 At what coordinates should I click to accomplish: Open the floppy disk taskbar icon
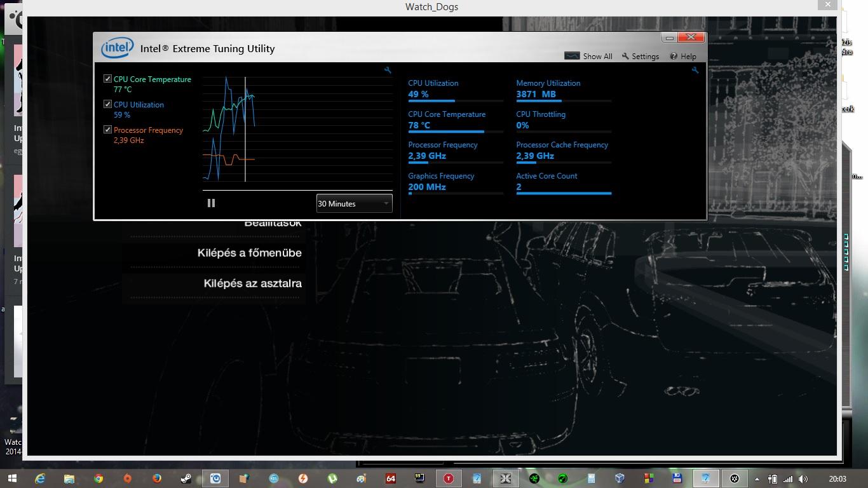tap(677, 478)
